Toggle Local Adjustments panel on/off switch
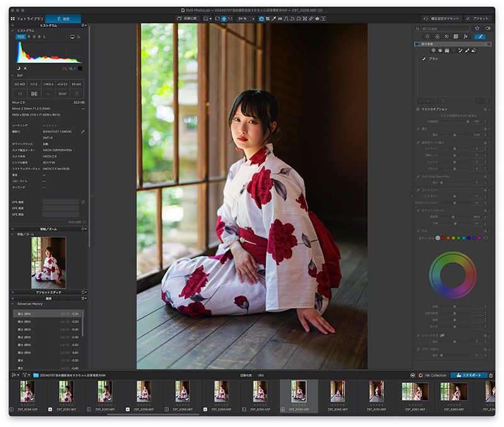The width and height of the screenshot is (504, 427). coord(418,44)
